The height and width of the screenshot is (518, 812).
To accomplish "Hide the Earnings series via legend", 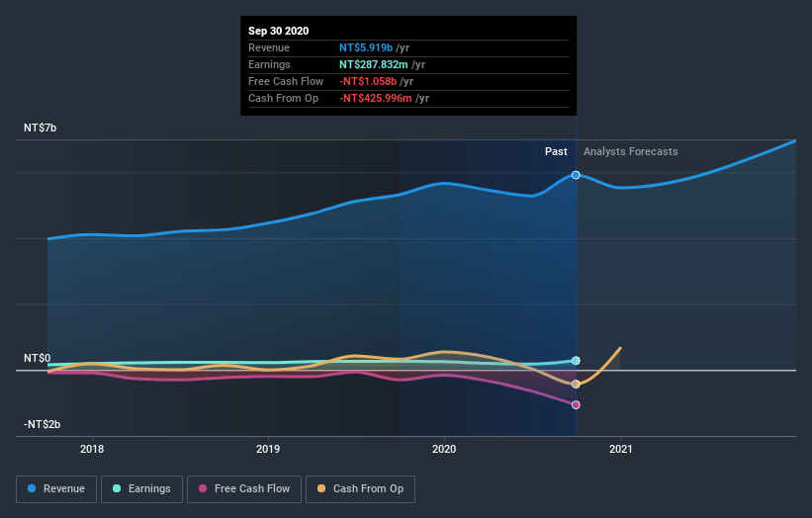I will pos(140,488).
